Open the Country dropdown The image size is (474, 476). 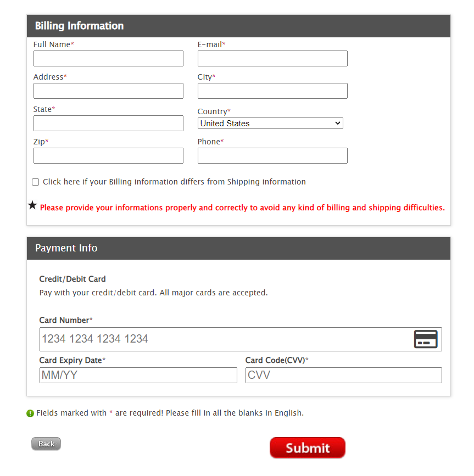270,124
